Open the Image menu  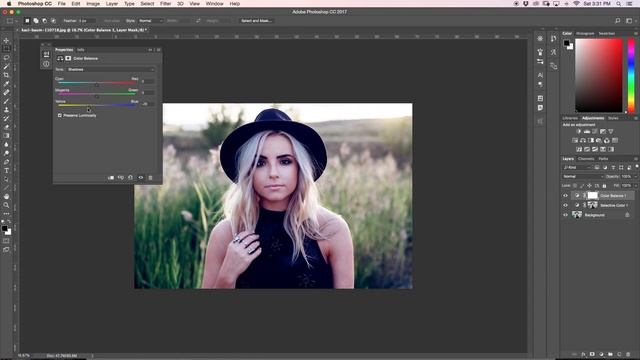coord(93,4)
